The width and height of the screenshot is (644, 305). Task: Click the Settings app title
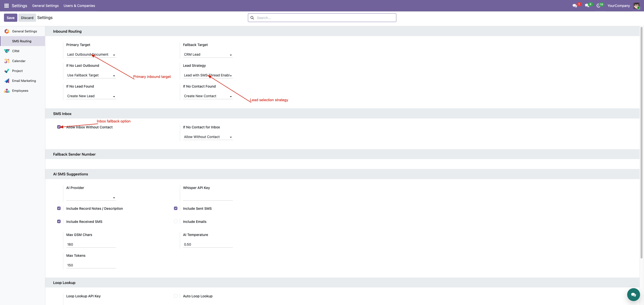19,6
